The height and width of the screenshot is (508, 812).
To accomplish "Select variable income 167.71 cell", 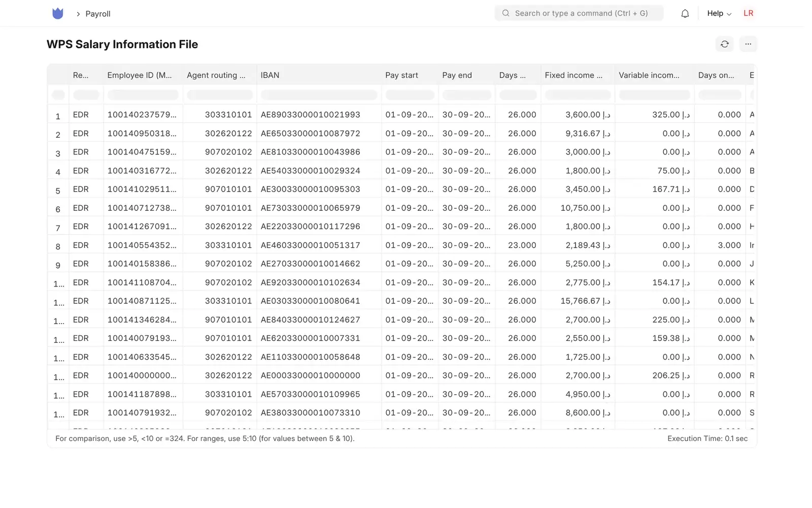I will pos(654,189).
